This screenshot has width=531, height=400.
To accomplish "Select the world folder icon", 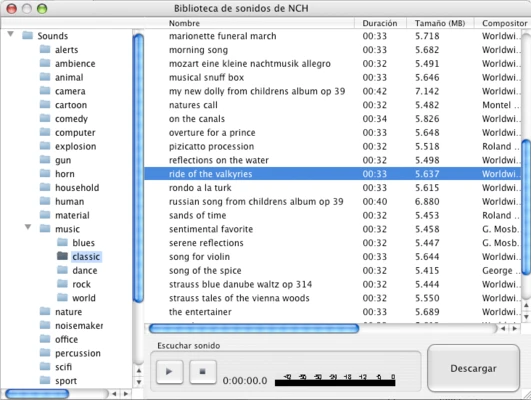I will point(62,297).
